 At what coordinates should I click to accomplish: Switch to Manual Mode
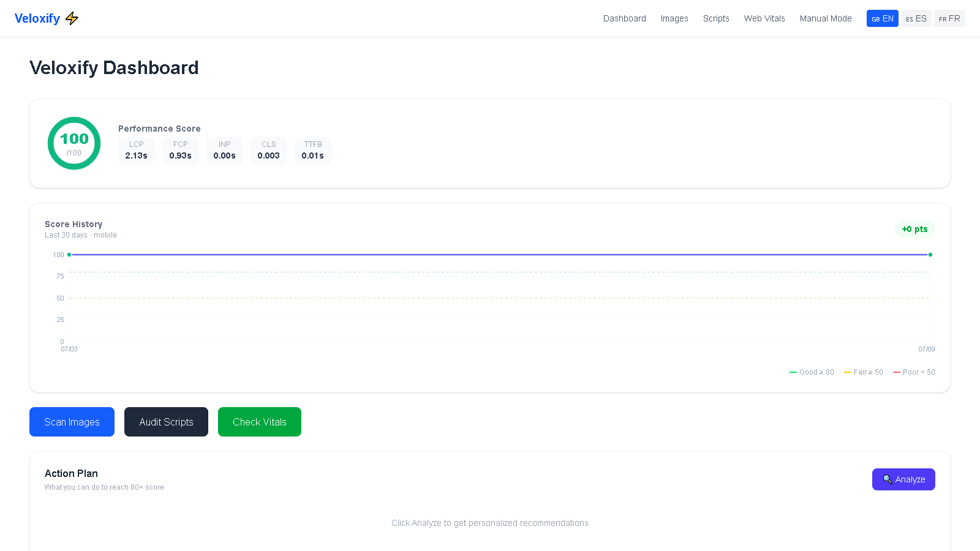click(x=826, y=18)
